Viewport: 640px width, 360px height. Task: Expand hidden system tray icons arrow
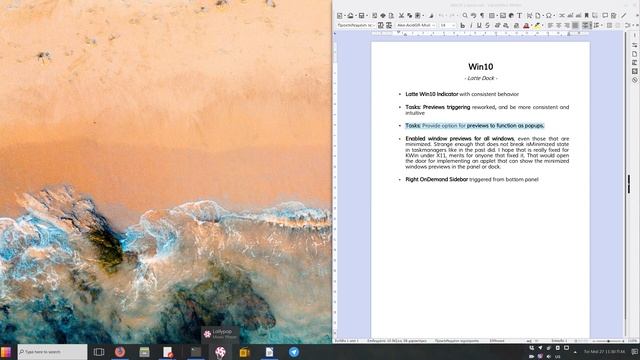575,352
